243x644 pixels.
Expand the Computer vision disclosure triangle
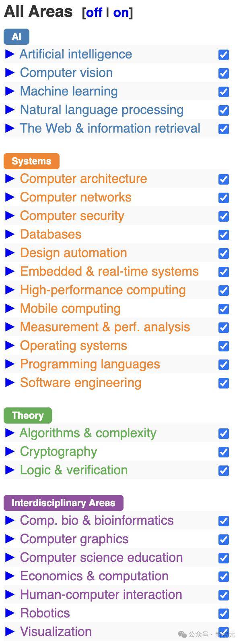click(x=10, y=73)
